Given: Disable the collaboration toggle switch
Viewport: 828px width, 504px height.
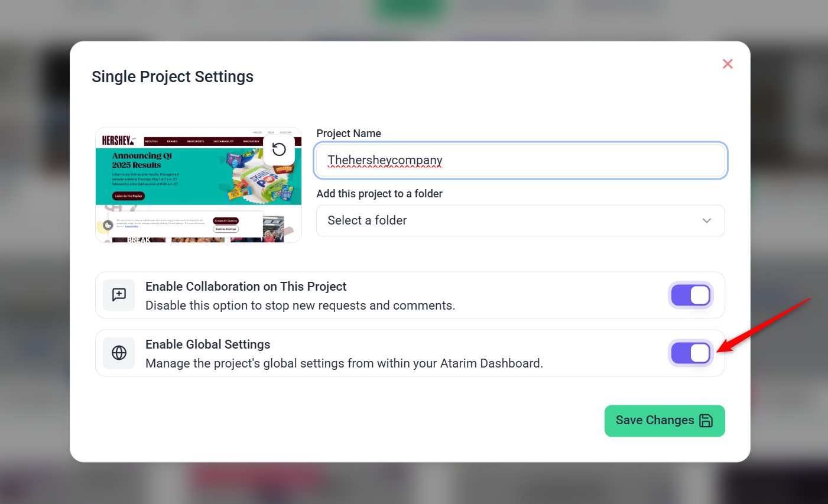Looking at the screenshot, I should click(x=691, y=295).
